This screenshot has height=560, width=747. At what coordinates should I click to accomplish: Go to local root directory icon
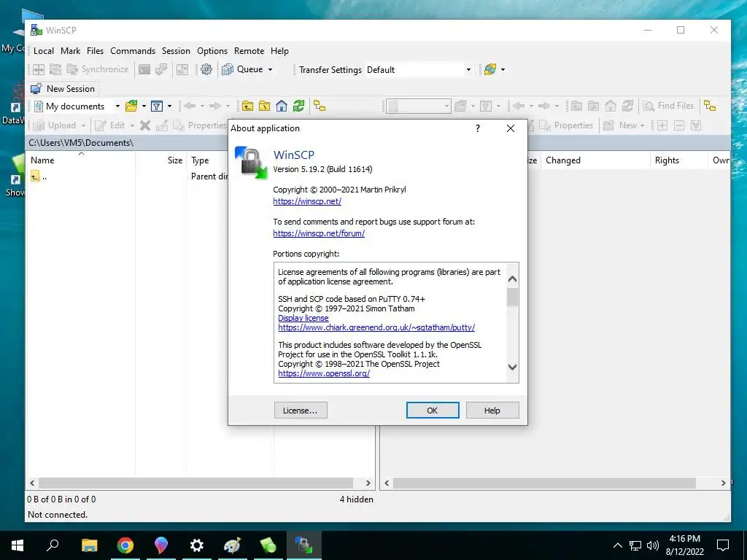264,106
